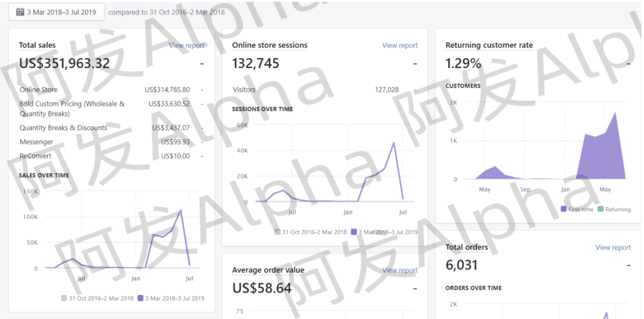Click the US$33,630.52 amount
The height and width of the screenshot is (319, 644).
coord(169,104)
